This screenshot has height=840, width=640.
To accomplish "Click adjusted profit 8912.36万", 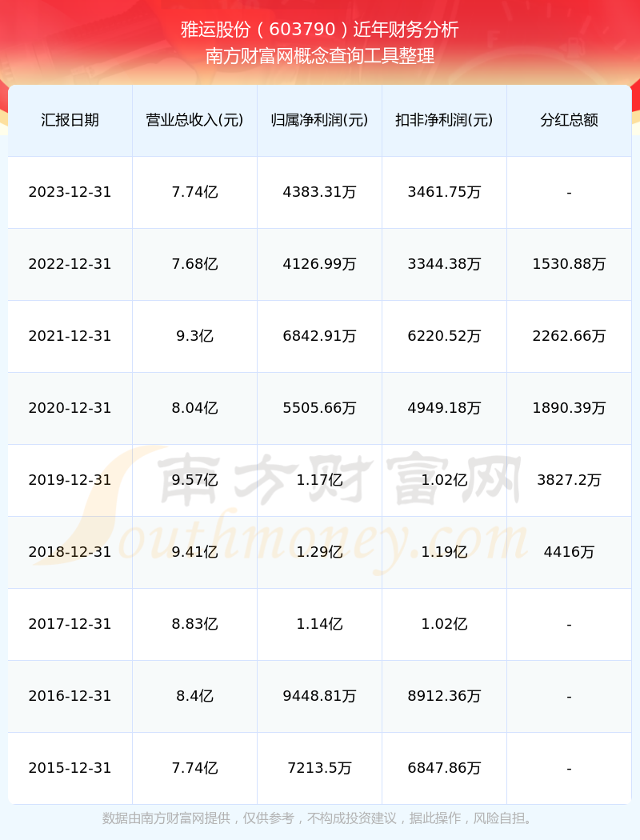I will point(445,697).
